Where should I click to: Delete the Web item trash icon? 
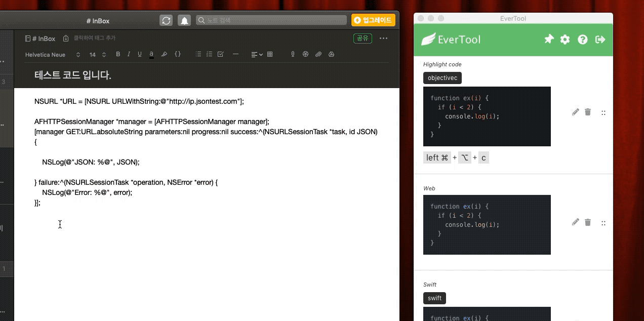point(588,222)
